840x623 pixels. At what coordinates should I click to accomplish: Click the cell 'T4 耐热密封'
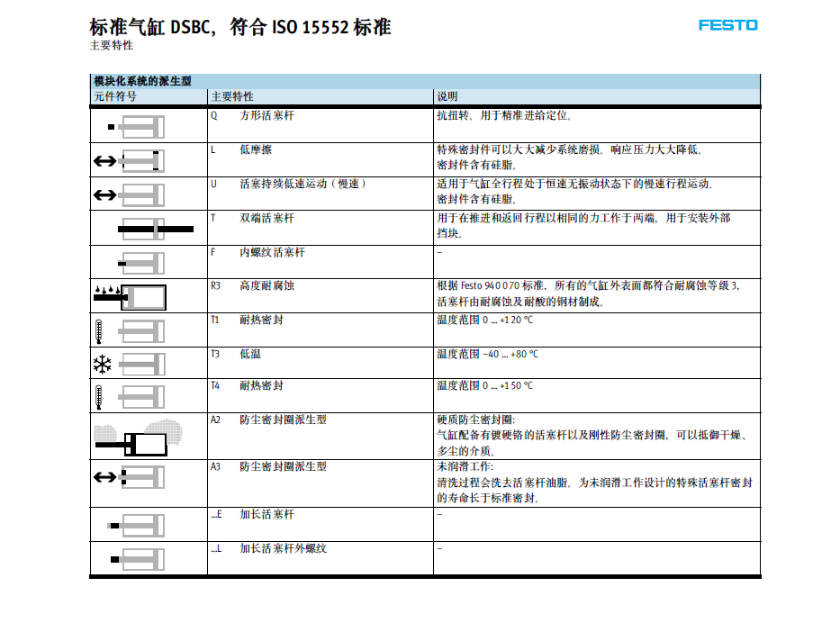pos(247,385)
